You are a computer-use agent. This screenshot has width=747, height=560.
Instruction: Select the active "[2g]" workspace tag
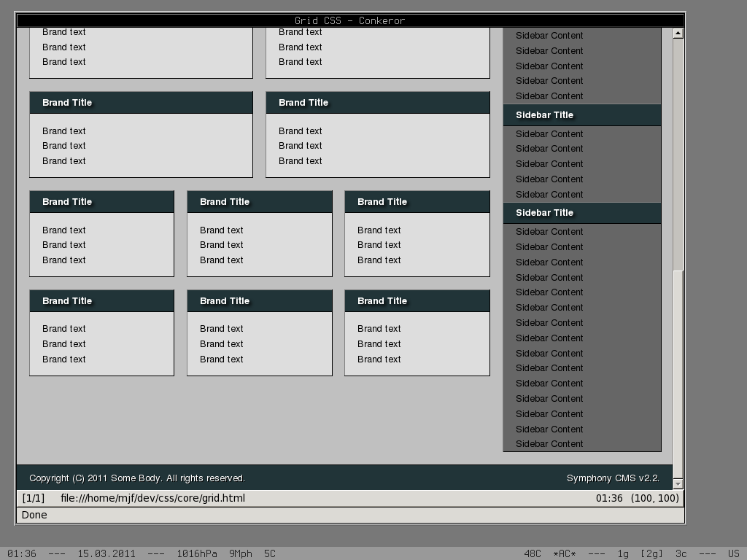651,553
